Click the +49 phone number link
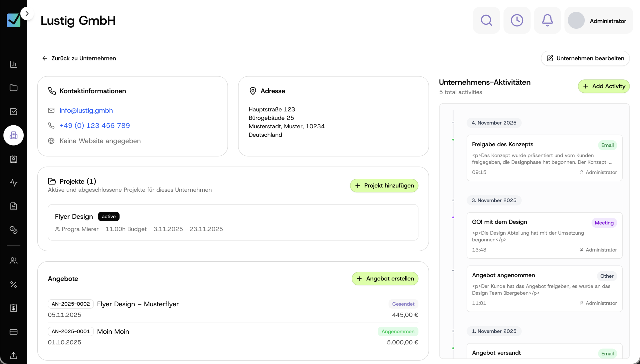The height and width of the screenshot is (364, 640). 94,126
